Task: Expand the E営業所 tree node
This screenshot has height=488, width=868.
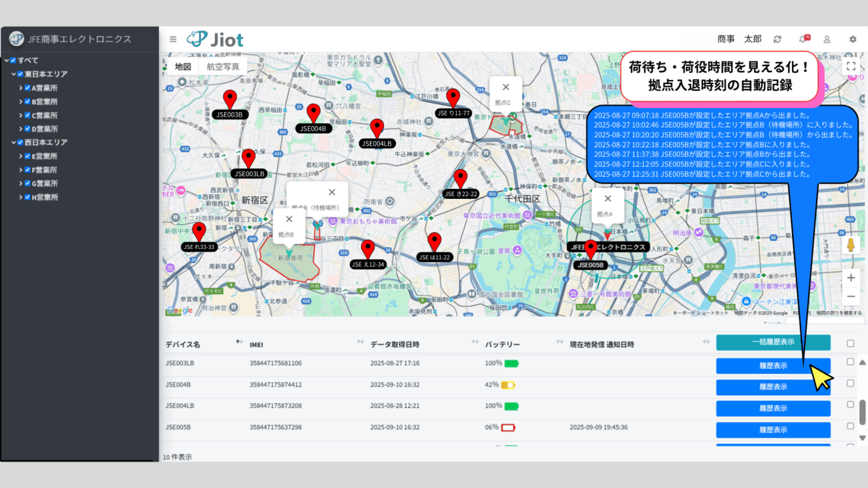Action: pos(21,156)
